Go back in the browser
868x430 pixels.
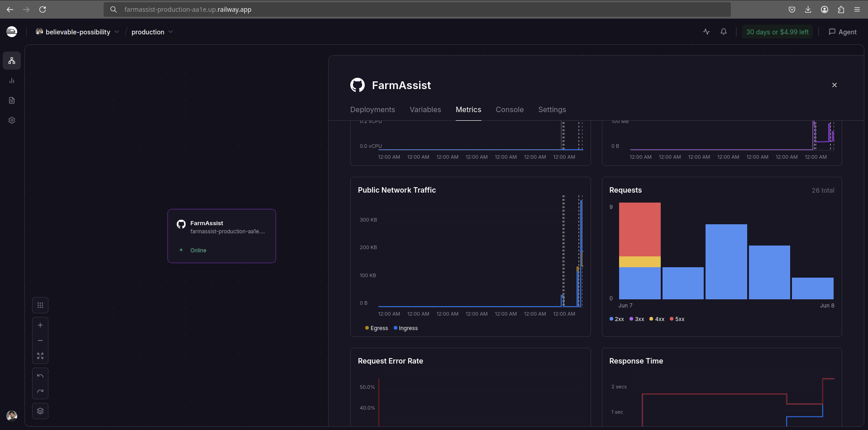pos(10,9)
